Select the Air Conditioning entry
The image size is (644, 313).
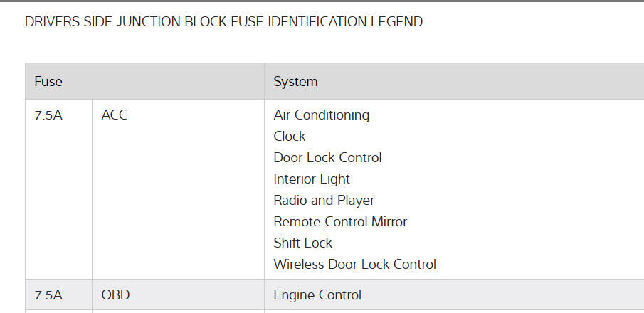[321, 115]
